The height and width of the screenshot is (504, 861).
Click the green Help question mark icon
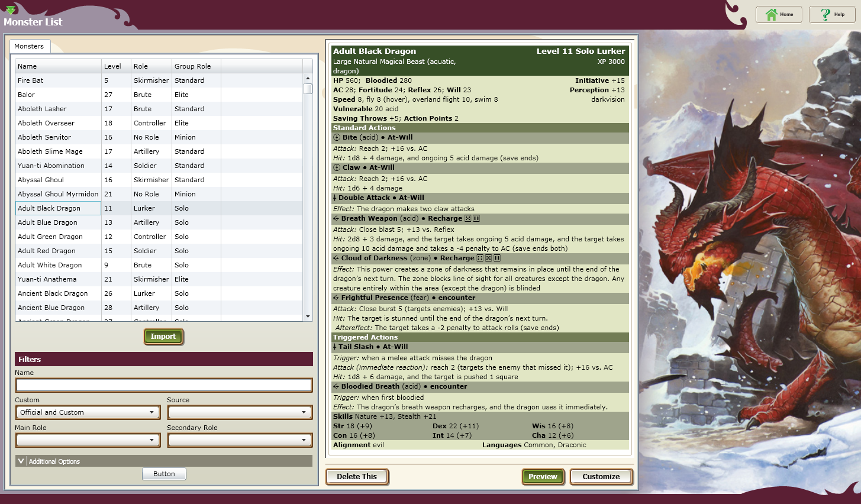pos(825,15)
